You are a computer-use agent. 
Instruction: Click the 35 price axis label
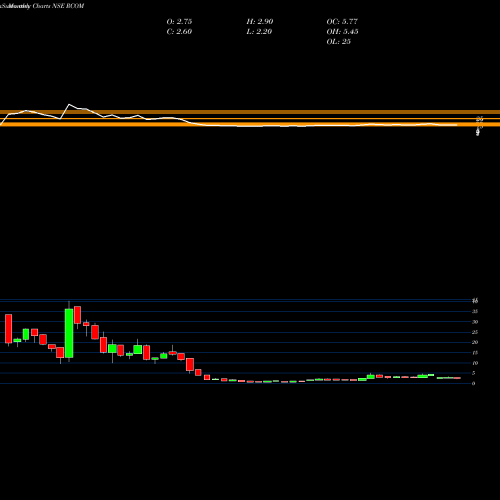click(475, 311)
